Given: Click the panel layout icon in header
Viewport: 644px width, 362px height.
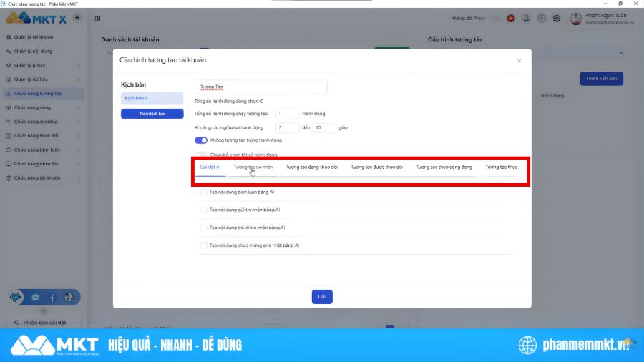Looking at the screenshot, I should click(98, 19).
